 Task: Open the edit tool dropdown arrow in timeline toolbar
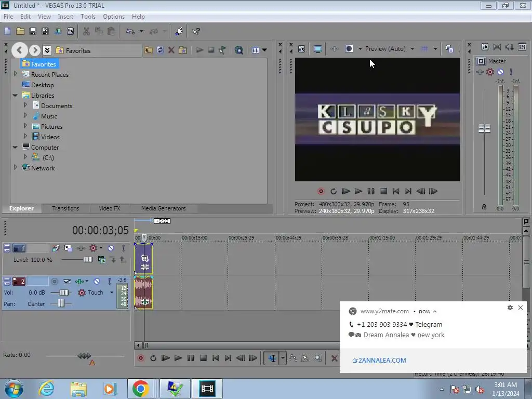click(283, 358)
